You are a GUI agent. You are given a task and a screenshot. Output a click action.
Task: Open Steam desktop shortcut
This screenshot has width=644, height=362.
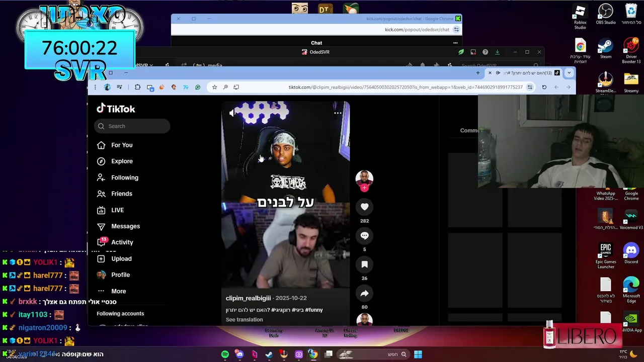pos(606,49)
